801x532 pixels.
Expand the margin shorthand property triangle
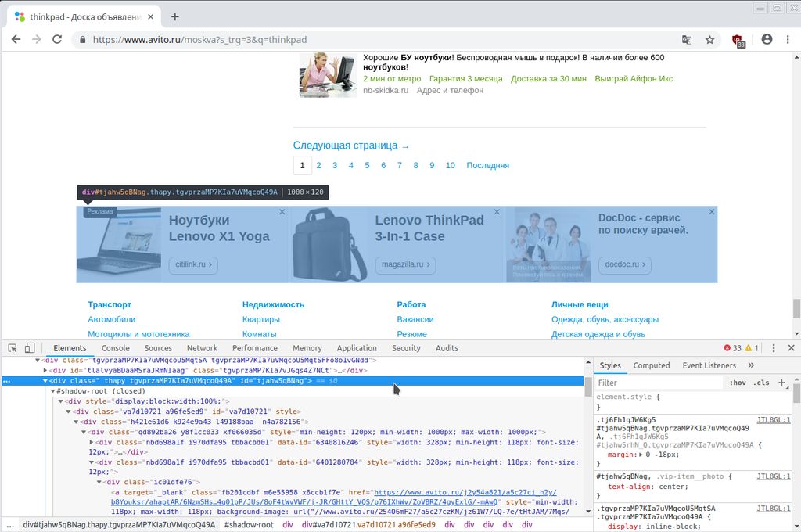[641, 455]
